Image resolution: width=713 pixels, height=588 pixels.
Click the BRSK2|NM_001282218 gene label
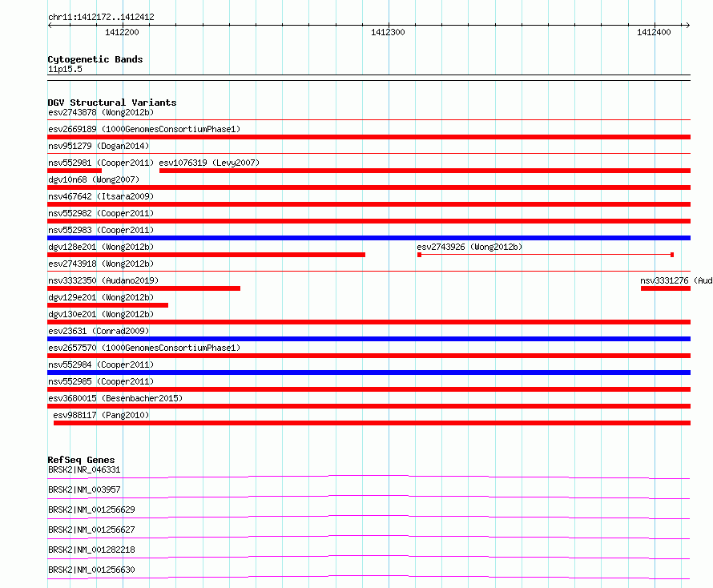(x=91, y=550)
